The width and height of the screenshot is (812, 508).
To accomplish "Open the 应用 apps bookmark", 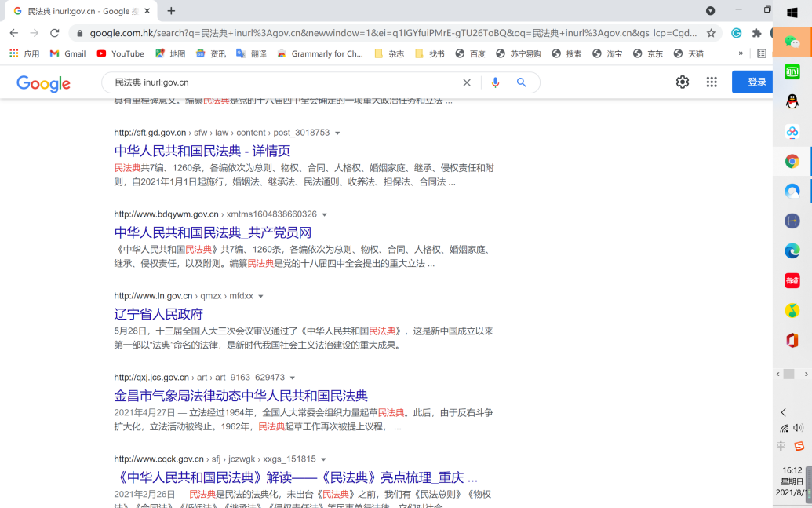I will pos(24,53).
